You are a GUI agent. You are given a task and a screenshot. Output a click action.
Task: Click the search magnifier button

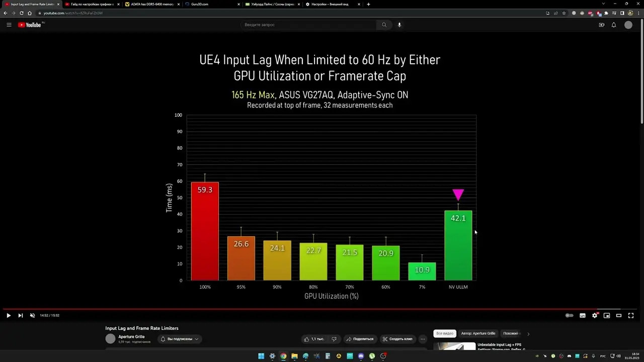pos(384,25)
